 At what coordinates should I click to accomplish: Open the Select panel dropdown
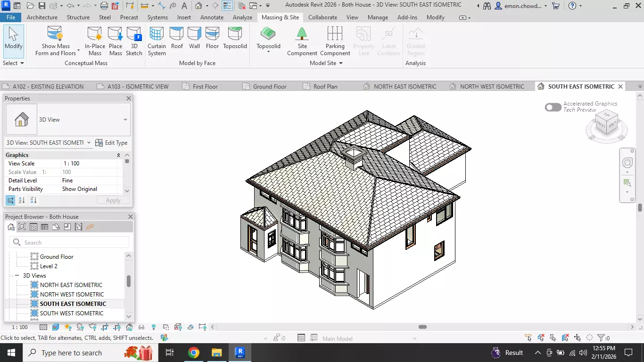click(x=13, y=63)
